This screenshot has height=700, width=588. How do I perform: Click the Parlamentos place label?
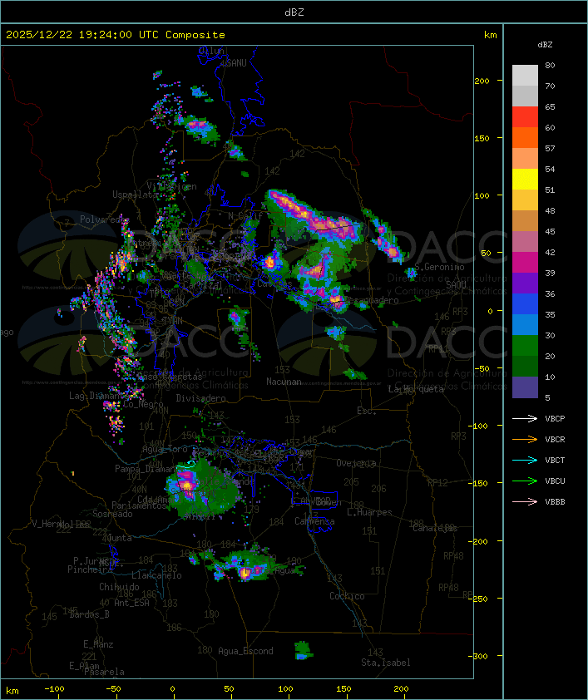pos(139,505)
